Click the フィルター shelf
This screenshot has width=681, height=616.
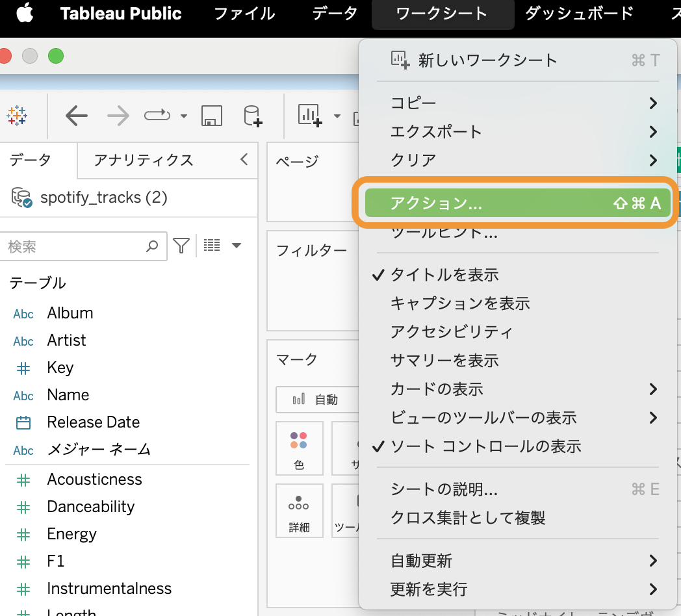click(313, 281)
